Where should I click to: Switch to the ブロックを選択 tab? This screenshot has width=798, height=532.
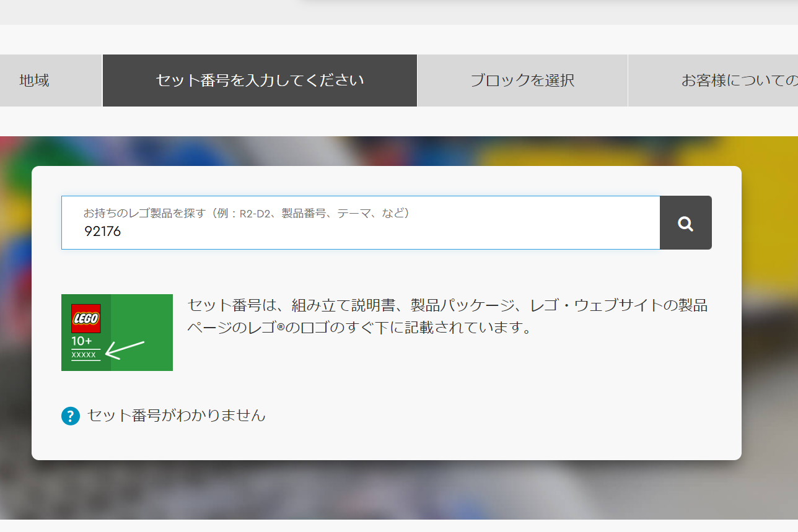tap(522, 81)
